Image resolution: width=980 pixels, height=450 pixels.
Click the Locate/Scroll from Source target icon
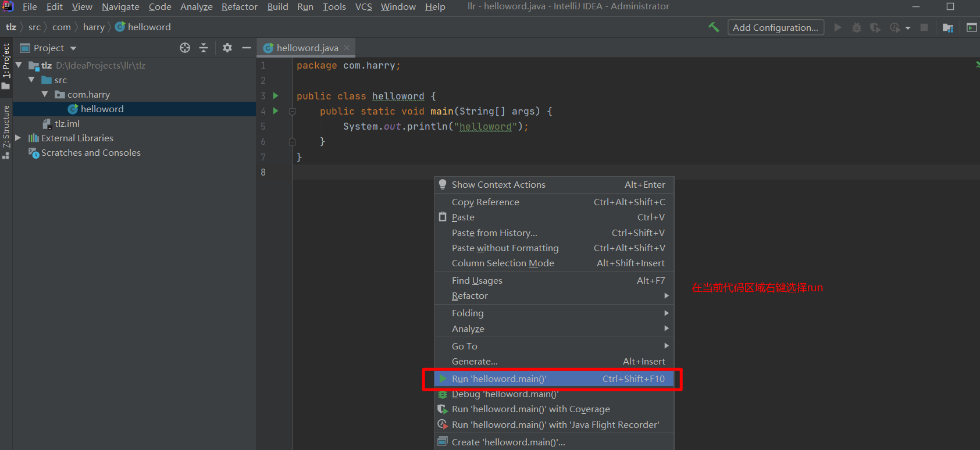pyautogui.click(x=185, y=48)
